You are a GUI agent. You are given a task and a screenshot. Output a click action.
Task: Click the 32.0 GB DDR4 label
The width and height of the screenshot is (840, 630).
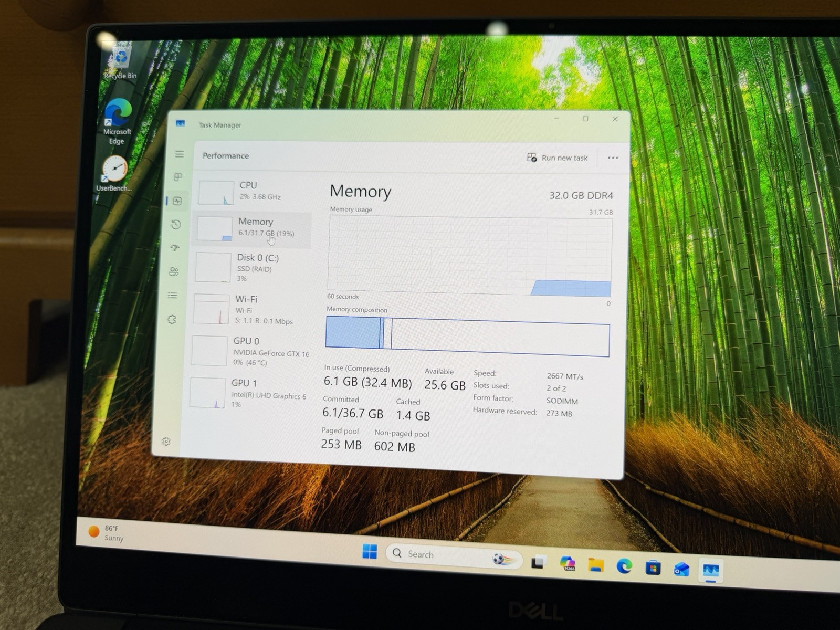[x=581, y=195]
